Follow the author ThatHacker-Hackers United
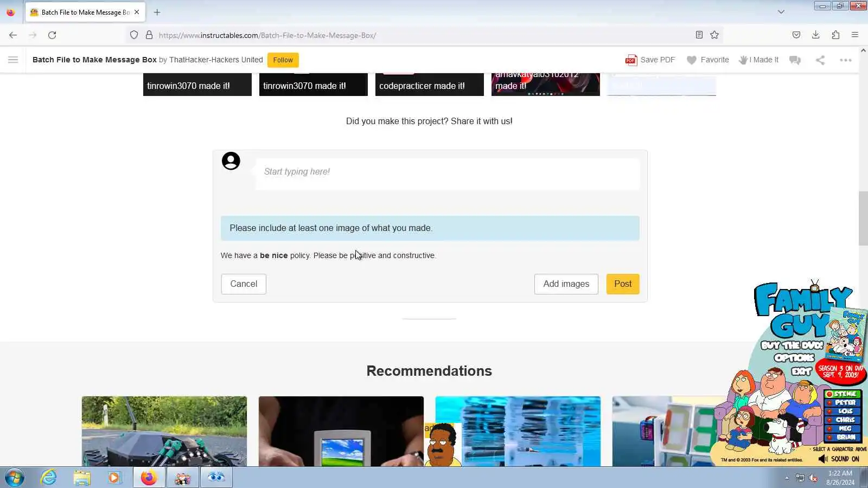 pos(283,60)
